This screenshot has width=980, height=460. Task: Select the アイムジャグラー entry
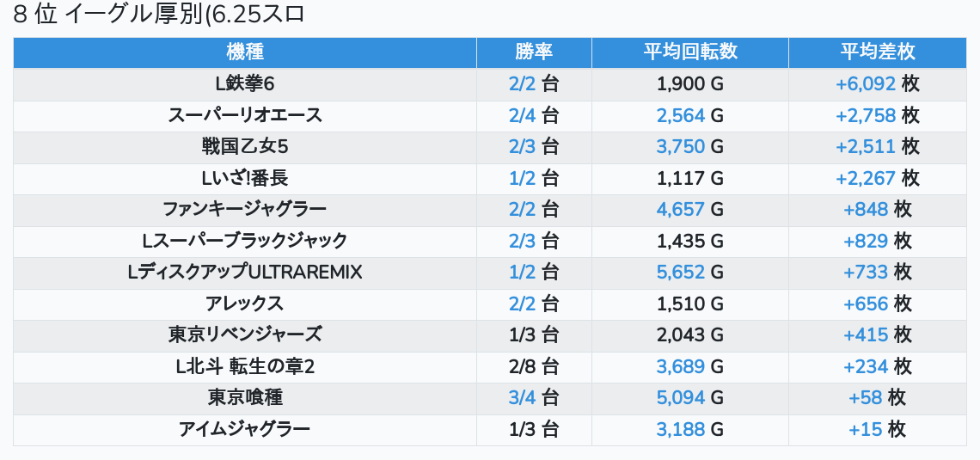[x=245, y=429]
